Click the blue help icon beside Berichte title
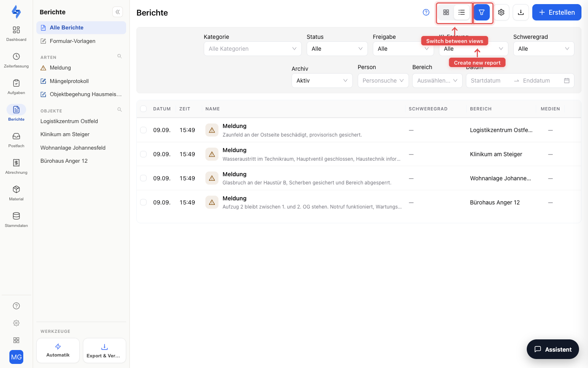 tap(426, 12)
